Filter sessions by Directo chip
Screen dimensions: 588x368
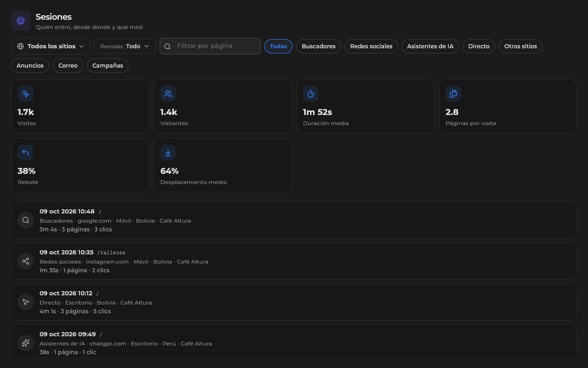click(x=479, y=46)
